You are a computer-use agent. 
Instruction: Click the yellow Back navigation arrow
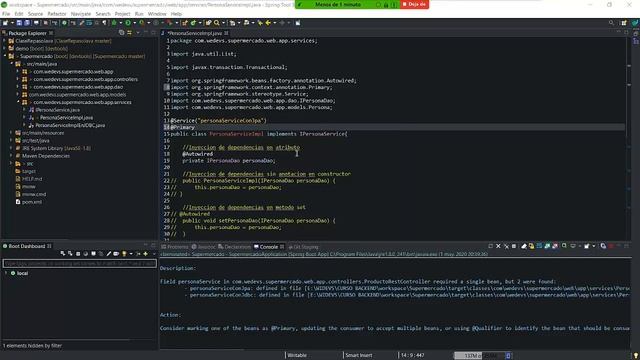(268, 23)
